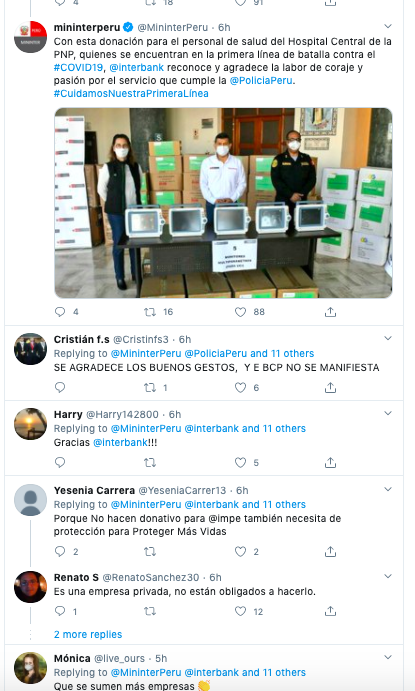Visit @PoliciaPeru mention in the tweet text
Viewport: 415px width, 691px height.
261,81
